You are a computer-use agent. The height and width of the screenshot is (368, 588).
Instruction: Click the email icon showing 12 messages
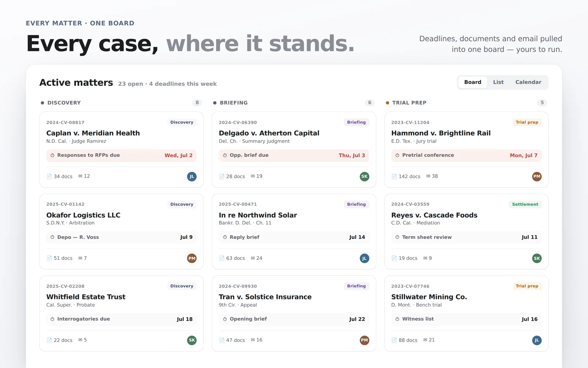80,176
